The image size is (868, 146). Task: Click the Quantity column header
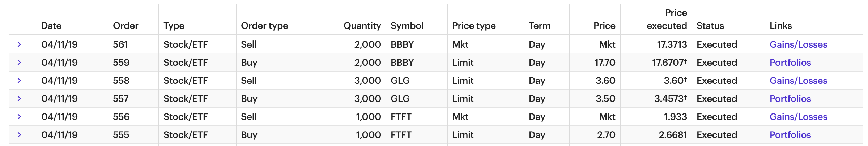tap(362, 26)
